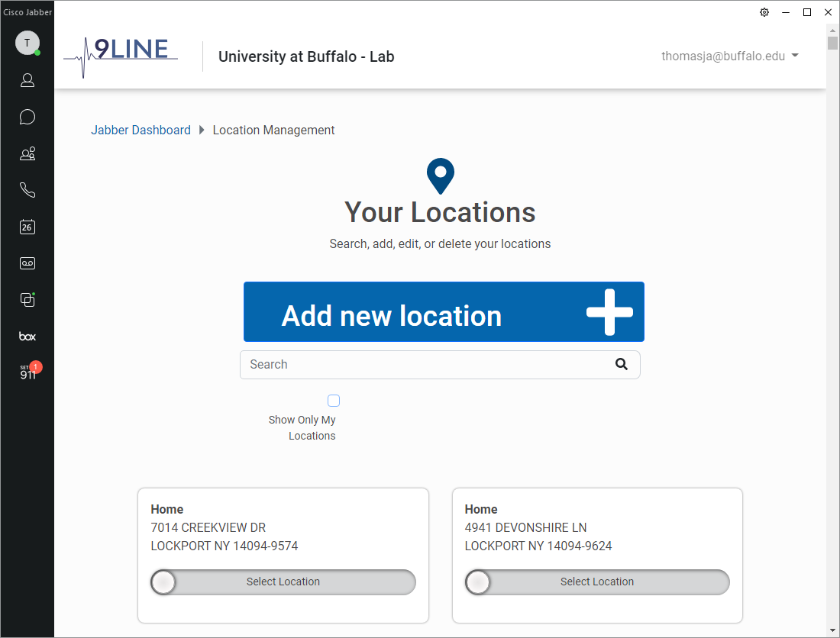The height and width of the screenshot is (638, 840).
Task: Open the Meetings calendar icon
Action: coord(27,227)
